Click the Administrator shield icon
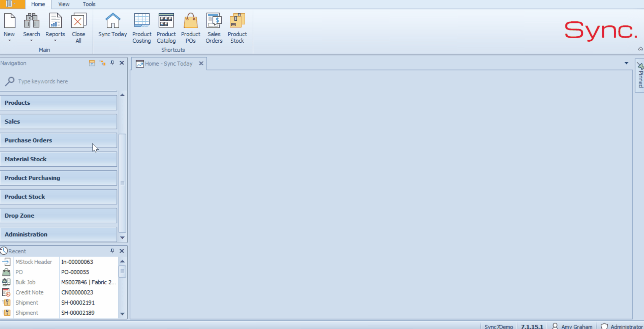 (x=604, y=326)
